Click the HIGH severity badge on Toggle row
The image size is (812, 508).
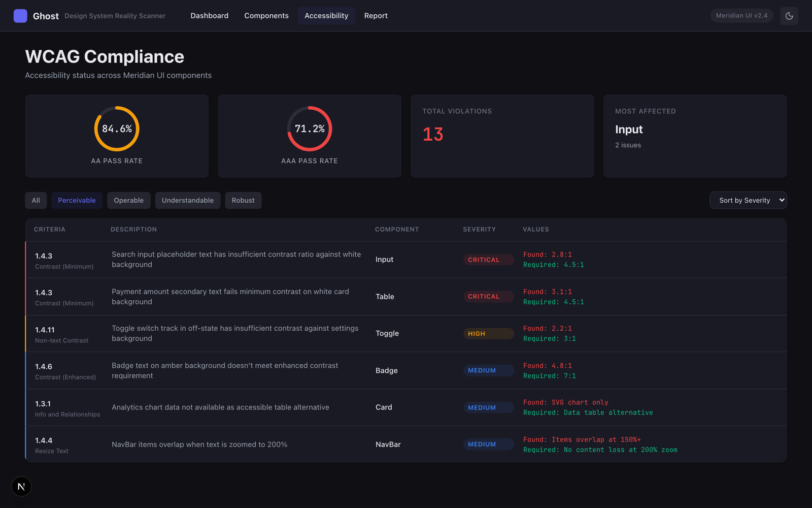(488, 333)
